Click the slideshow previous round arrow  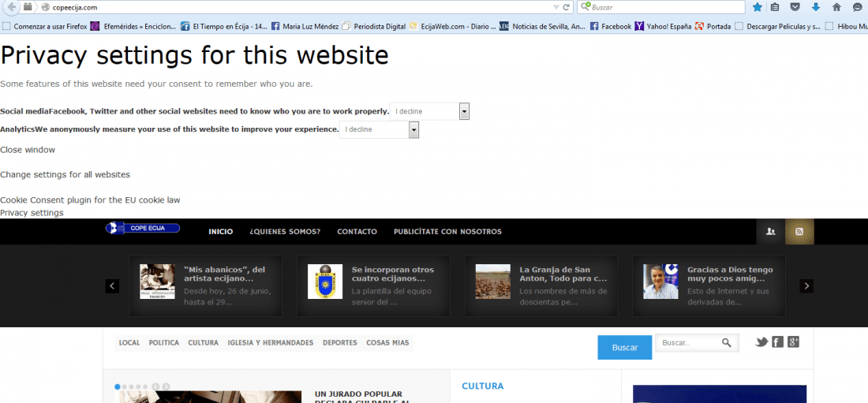point(156,386)
